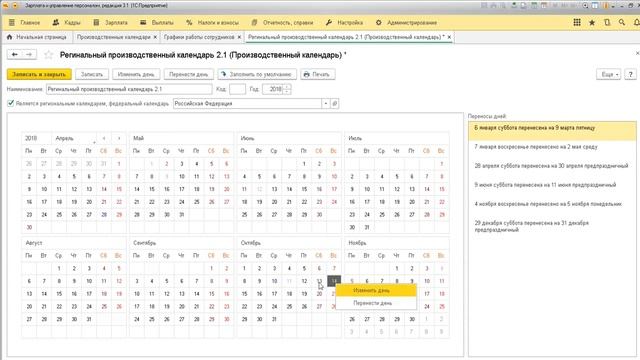
Task: Click the search magnifier icon
Action: tap(622, 22)
